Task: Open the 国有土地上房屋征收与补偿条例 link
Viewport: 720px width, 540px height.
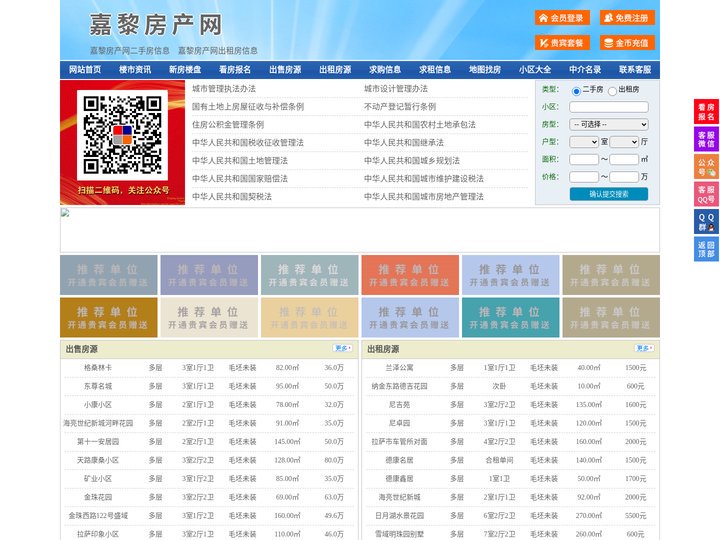Action: tap(248, 107)
